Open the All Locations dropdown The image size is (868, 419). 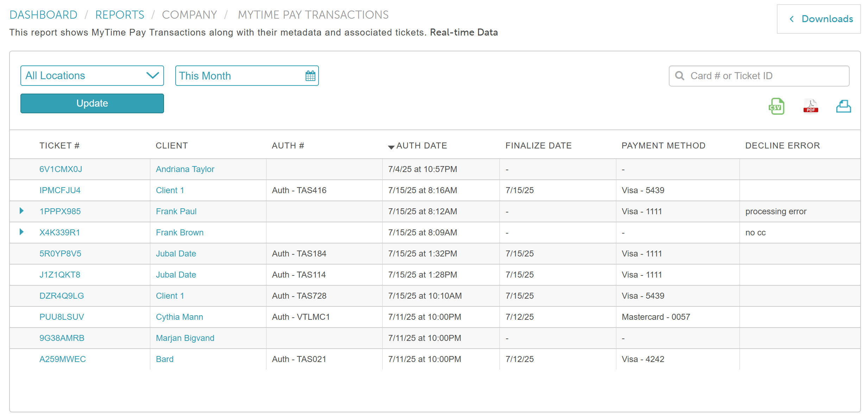tap(92, 76)
